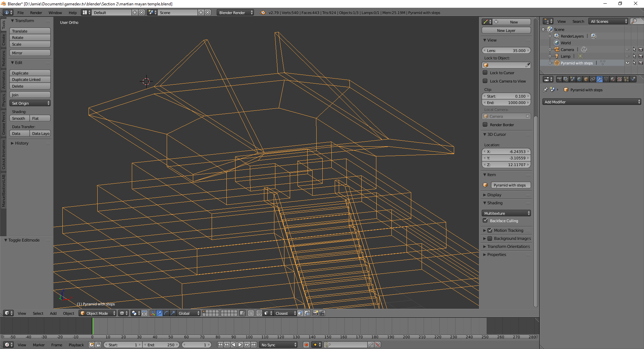
Task: Click the Mirror button
Action: 30,53
